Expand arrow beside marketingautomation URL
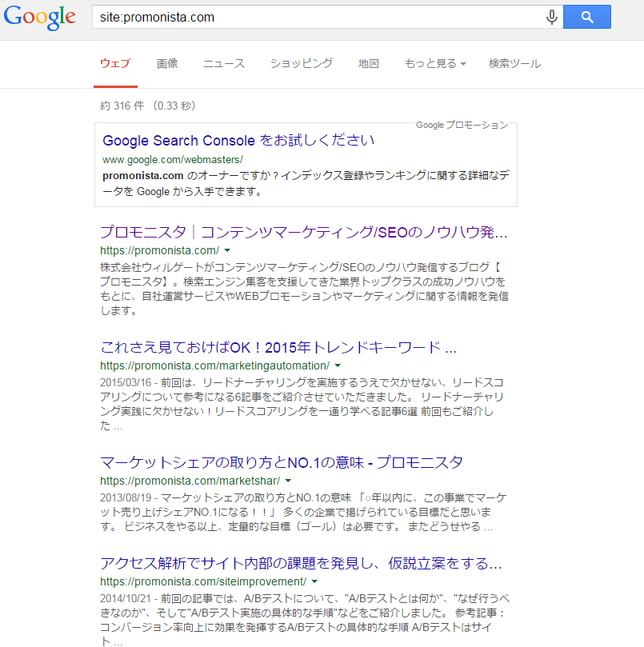The image size is (644, 647). click(338, 365)
